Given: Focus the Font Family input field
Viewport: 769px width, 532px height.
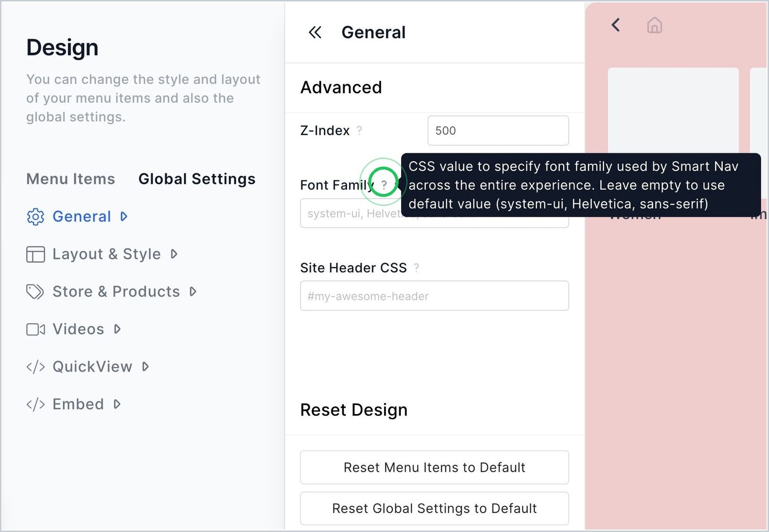Looking at the screenshot, I should 434,213.
